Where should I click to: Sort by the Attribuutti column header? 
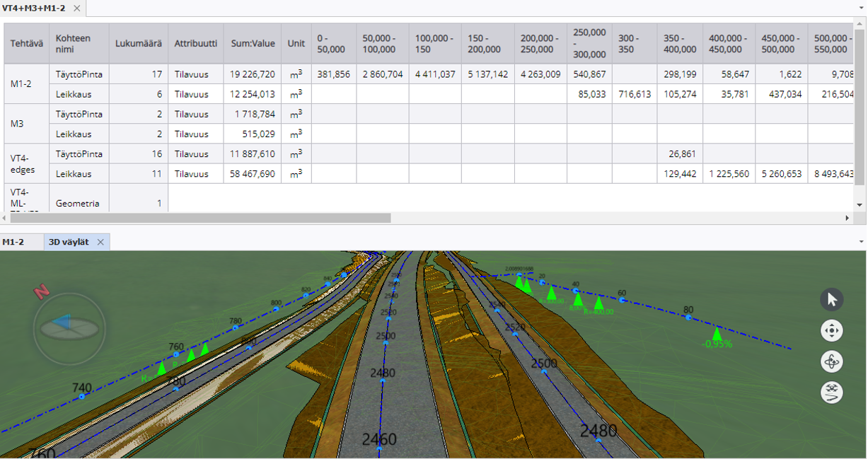(196, 43)
